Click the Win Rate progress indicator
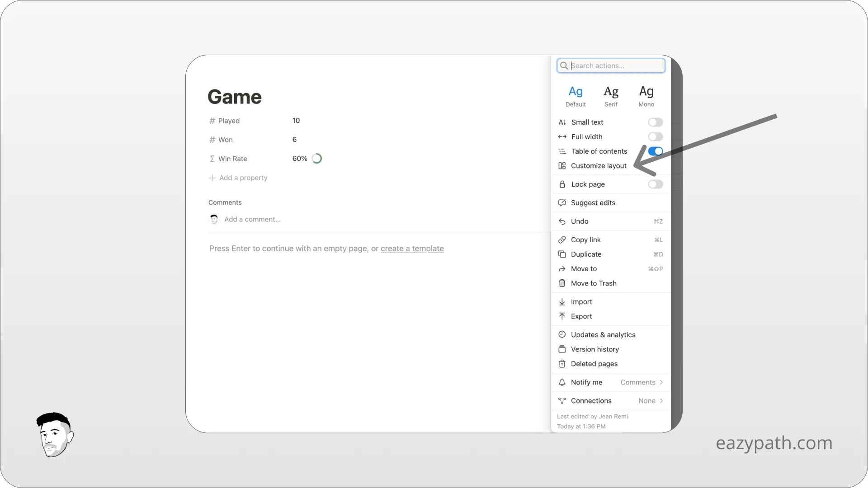The height and width of the screenshot is (488, 868). pyautogui.click(x=317, y=158)
